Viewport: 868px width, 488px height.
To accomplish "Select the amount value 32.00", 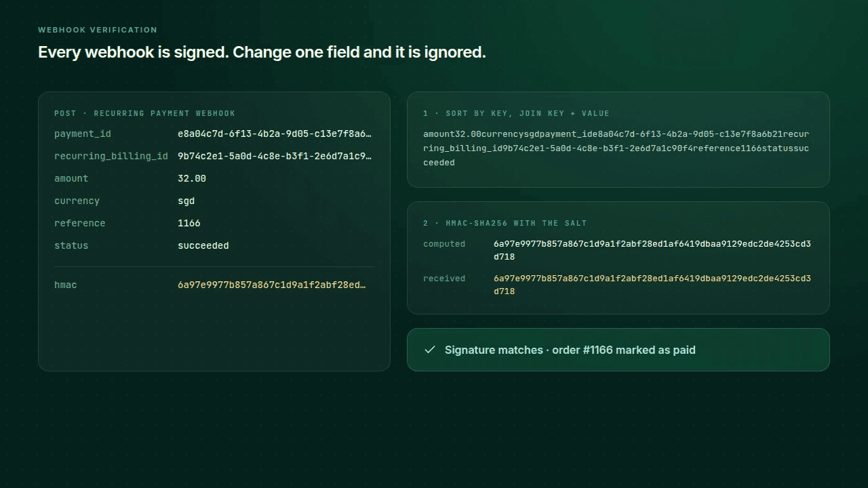I will pyautogui.click(x=192, y=179).
